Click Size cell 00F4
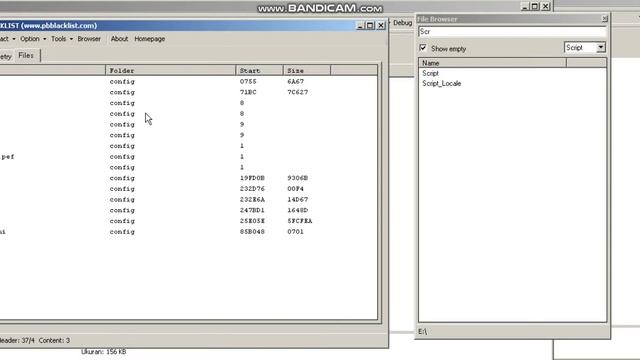 [x=296, y=189]
